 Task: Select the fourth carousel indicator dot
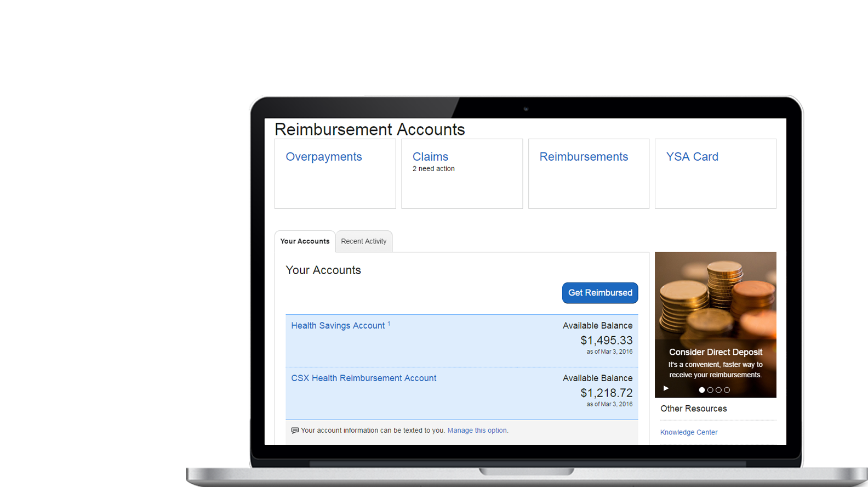tap(727, 390)
